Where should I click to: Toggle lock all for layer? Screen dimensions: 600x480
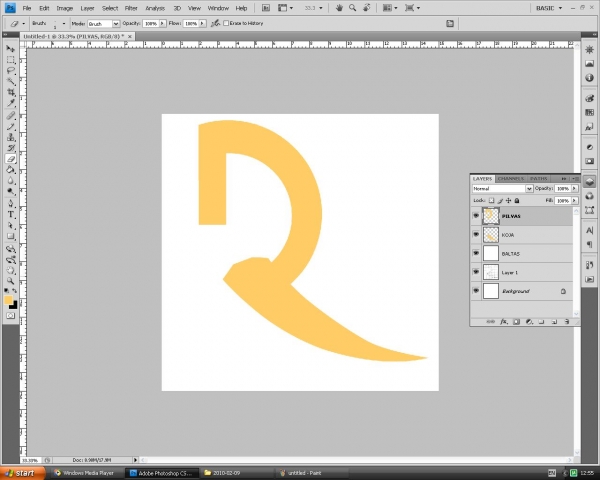coord(517,201)
